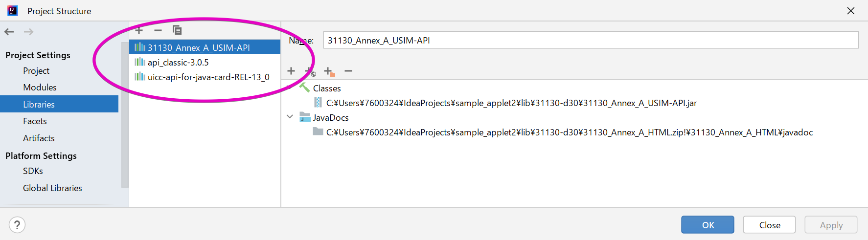Go to the SDKs platform settings
The height and width of the screenshot is (240, 868).
click(x=33, y=171)
